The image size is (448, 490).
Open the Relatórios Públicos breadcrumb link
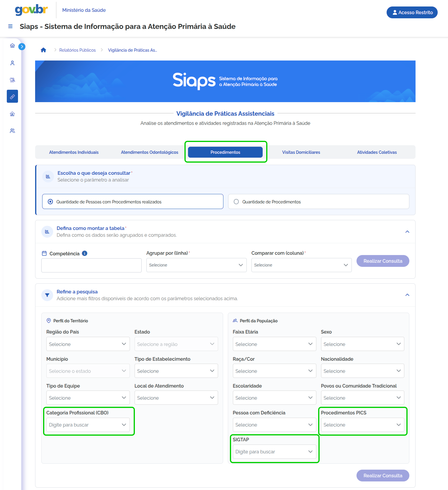coord(77,50)
